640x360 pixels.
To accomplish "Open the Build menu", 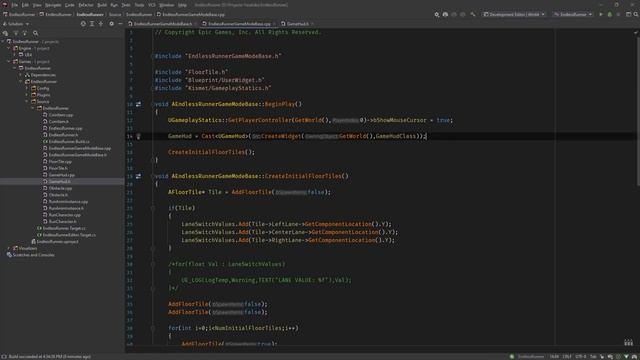I will (x=102, y=5).
